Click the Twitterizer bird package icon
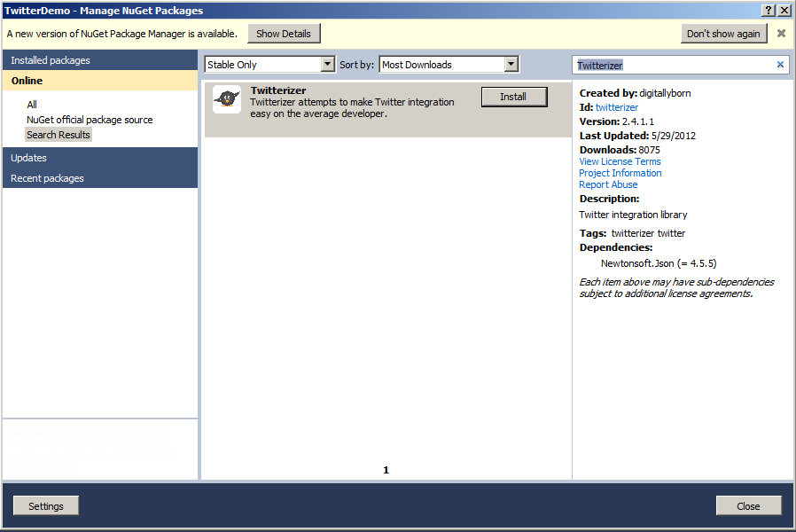Viewport: 796px width, 532px height. point(227,99)
